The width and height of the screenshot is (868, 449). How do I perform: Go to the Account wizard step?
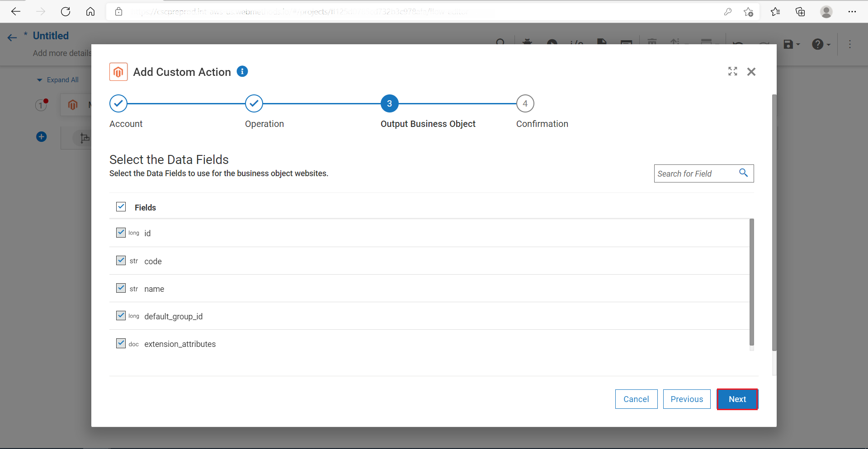118,103
